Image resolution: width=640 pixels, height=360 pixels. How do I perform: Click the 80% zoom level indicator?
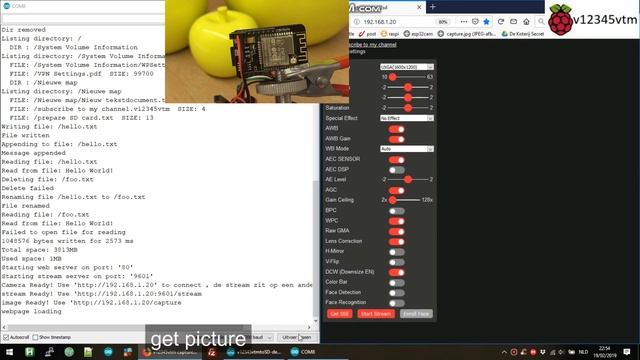[x=443, y=22]
